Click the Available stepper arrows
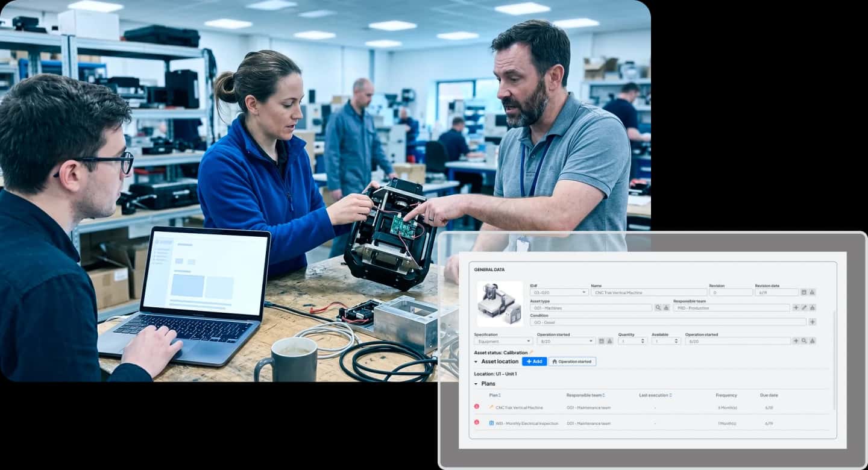Image resolution: width=868 pixels, height=470 pixels. 676,341
